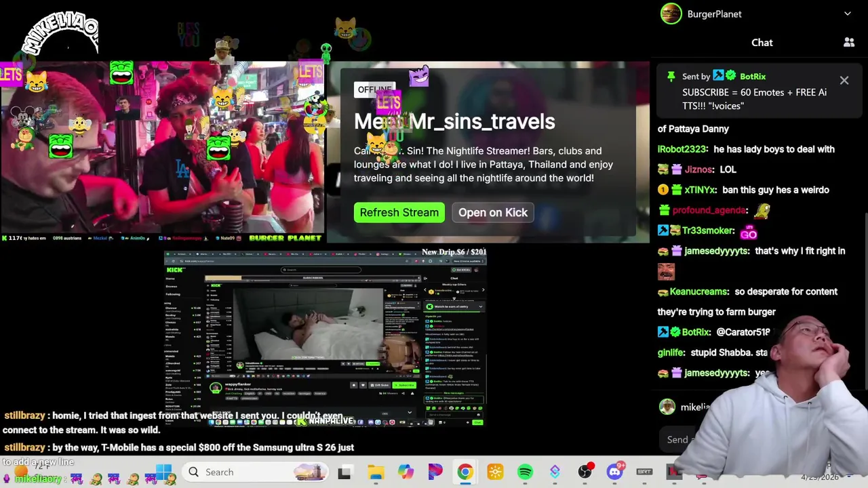The width and height of the screenshot is (868, 488).
Task: Click first jamesedyyyyts username in chat
Action: (716, 251)
